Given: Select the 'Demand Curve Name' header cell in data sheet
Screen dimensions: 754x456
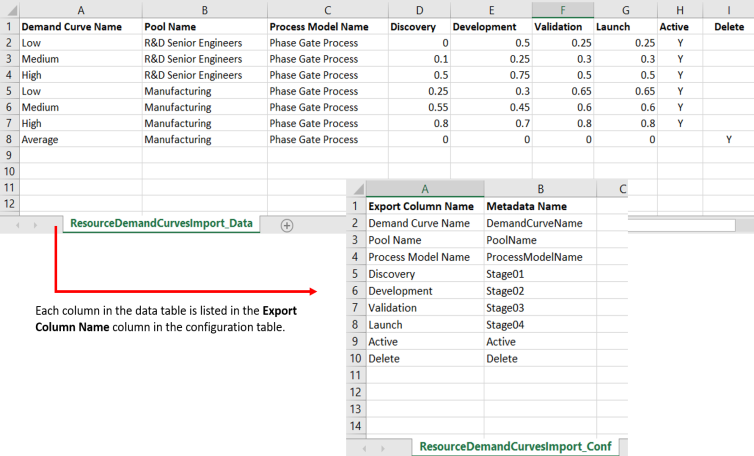Looking at the screenshot, I should tap(81, 27).
